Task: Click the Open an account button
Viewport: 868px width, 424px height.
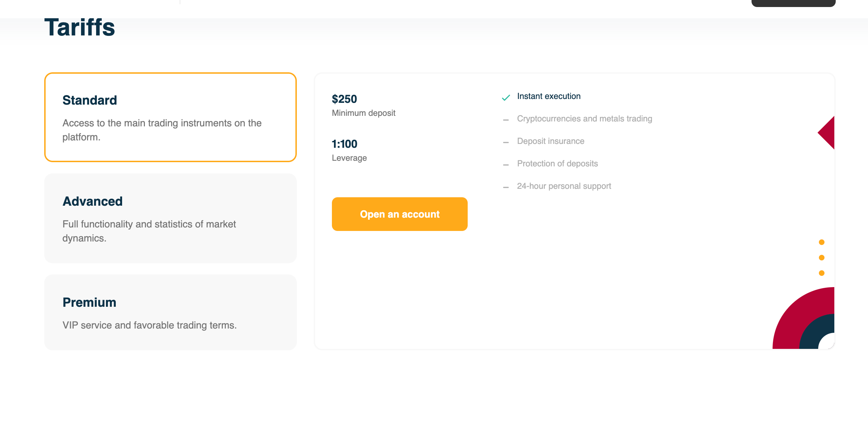Action: [400, 214]
